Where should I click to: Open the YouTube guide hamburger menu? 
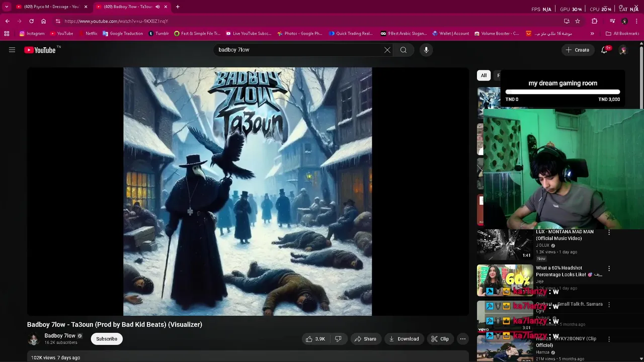[12, 50]
